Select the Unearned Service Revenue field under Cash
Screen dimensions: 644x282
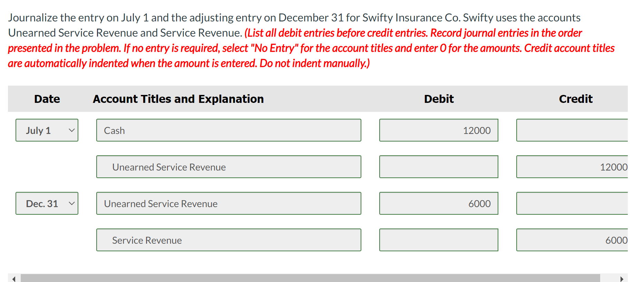coord(228,167)
